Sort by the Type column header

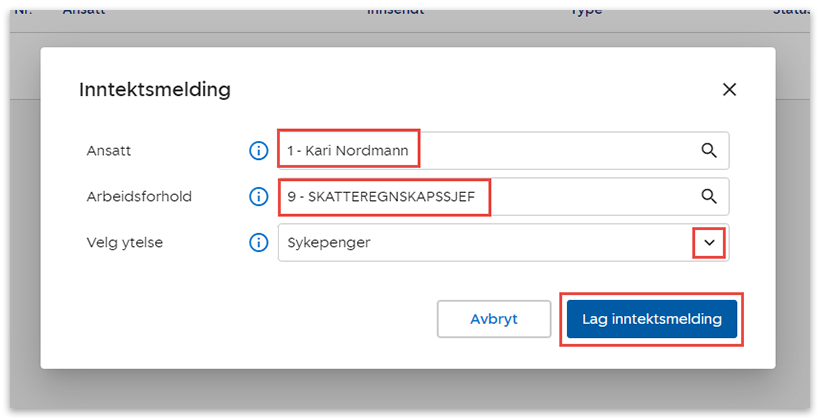point(586,10)
